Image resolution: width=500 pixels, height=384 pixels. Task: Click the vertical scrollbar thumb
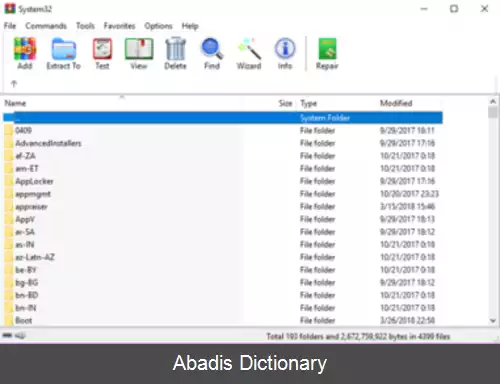coord(493,112)
